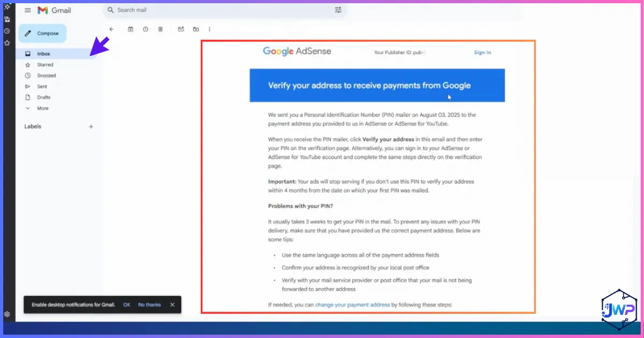Screen dimensions: 644x338
Task: Click the Sign in link in email
Action: pyautogui.click(x=482, y=53)
